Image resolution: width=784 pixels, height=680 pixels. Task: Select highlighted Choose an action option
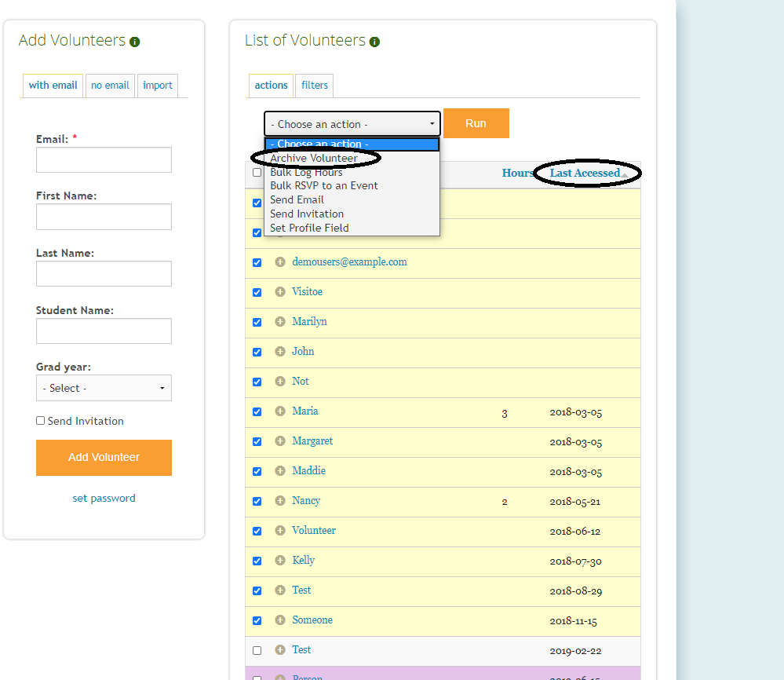pyautogui.click(x=352, y=144)
